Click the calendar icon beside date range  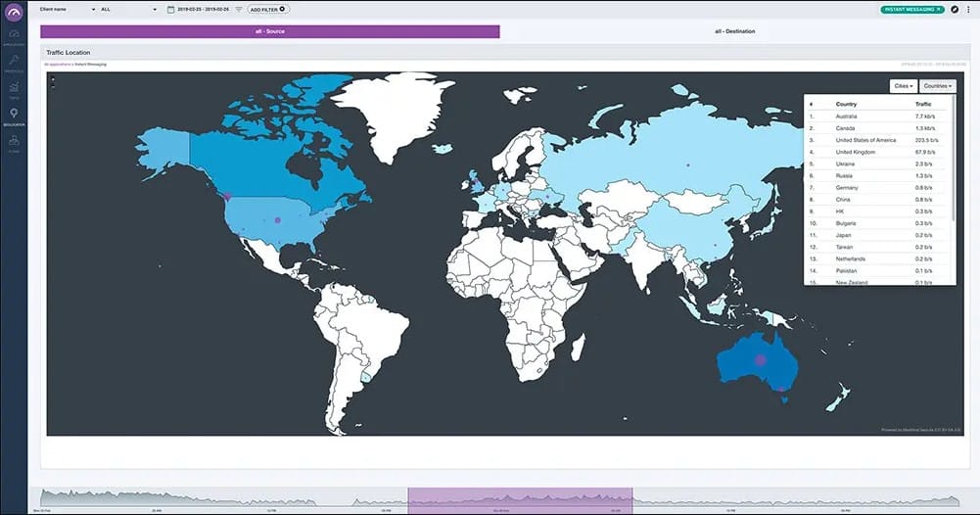tap(170, 9)
